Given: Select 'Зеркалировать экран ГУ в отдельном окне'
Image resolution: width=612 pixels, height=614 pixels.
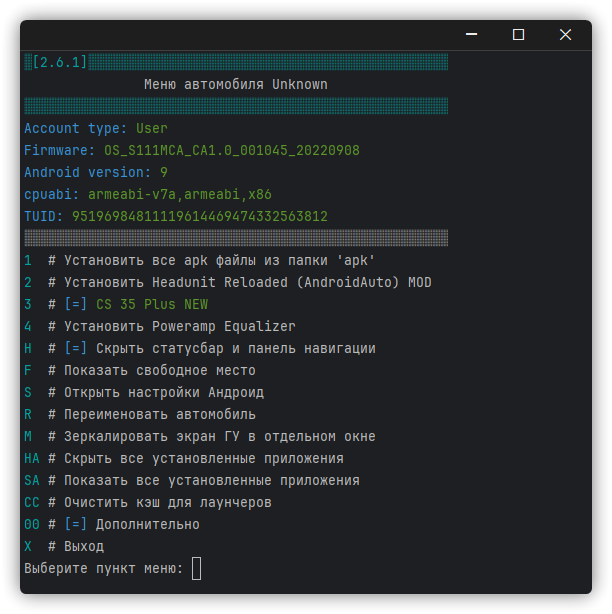Looking at the screenshot, I should coord(220,437).
